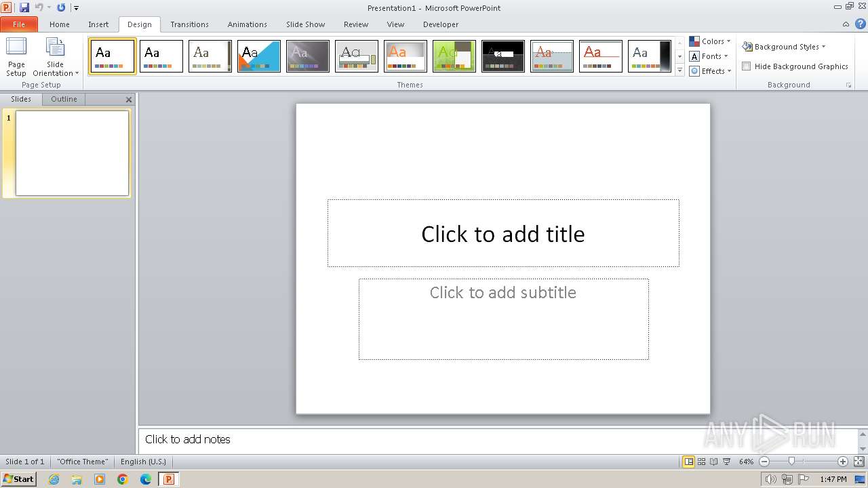The image size is (868, 488).
Task: Save the presentation from Quick Access toolbar
Action: coord(24,7)
